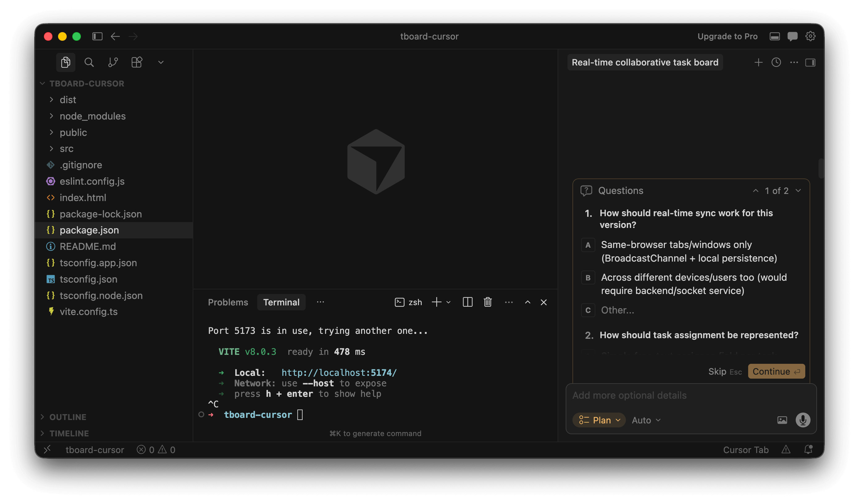Show chat history clock icon
This screenshot has width=859, height=504.
(776, 62)
